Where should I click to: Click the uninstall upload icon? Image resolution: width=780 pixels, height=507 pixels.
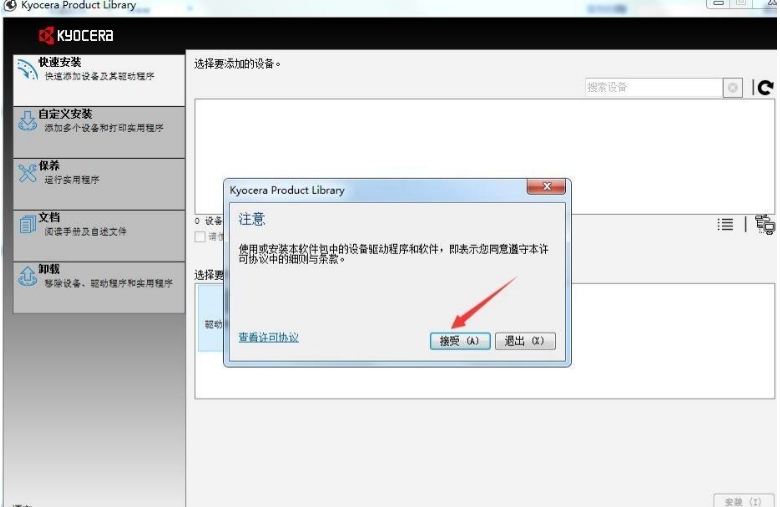click(x=27, y=276)
